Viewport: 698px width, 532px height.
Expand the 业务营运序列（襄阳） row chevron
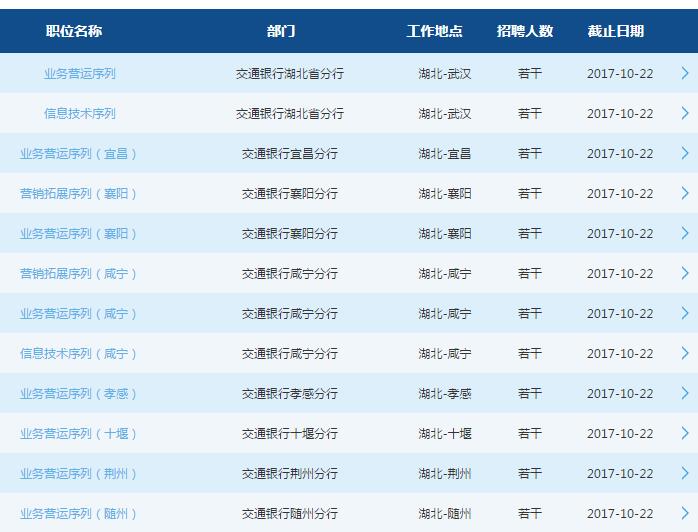pos(684,233)
